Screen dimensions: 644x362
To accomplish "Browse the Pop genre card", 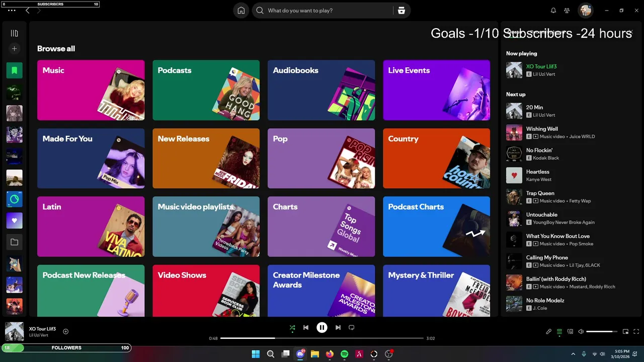I will point(321,158).
